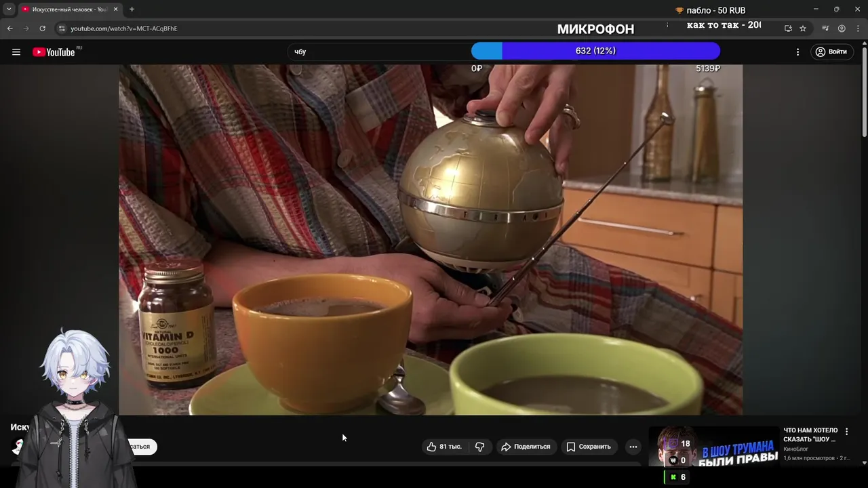Click the trophy icon beside пабло

[x=679, y=10]
